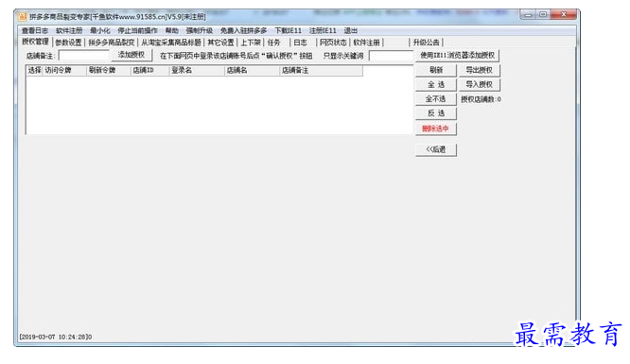630x364 pixels.
Task: Click the 登录名 column header
Action: [x=197, y=70]
